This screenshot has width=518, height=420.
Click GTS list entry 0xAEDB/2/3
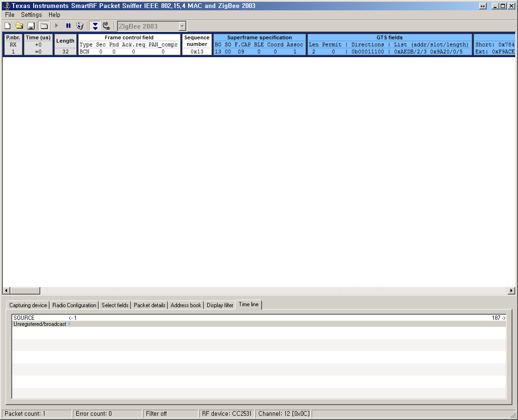410,52
